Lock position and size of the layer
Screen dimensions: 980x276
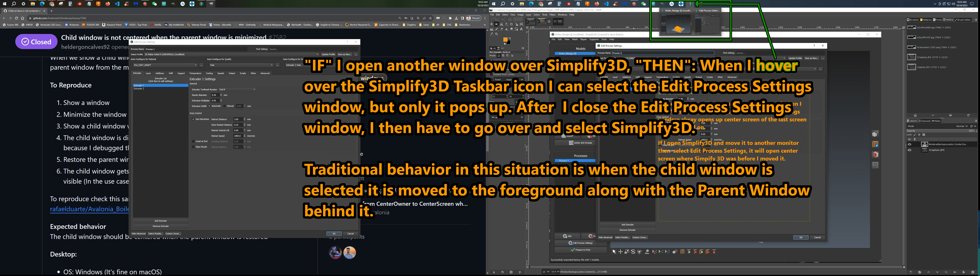(x=919, y=135)
